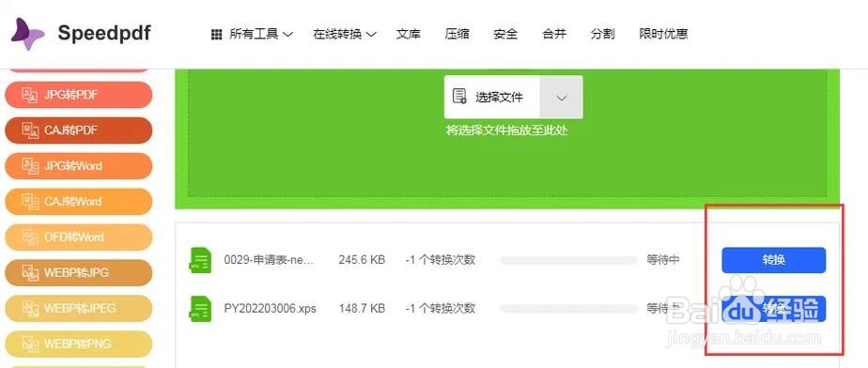
Task: Select the WEBP转PNG converter
Action: 78,344
